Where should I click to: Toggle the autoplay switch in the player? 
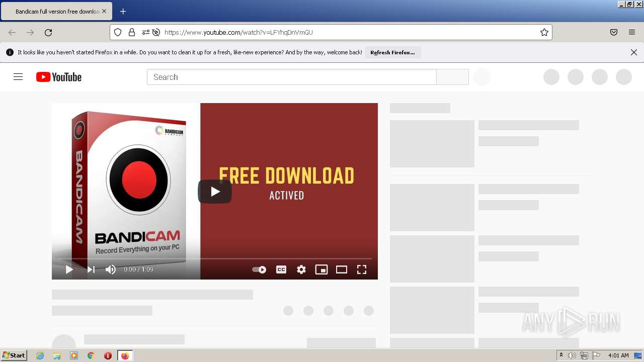tap(259, 269)
